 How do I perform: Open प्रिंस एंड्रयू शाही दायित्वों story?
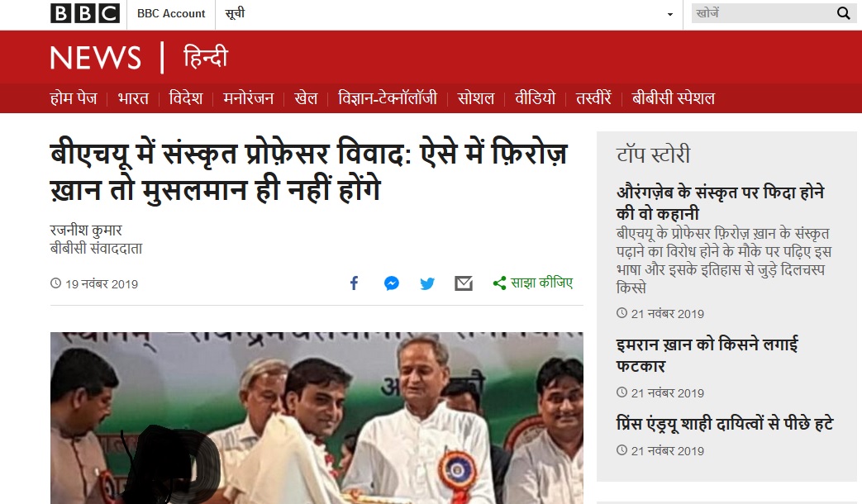[x=725, y=424]
